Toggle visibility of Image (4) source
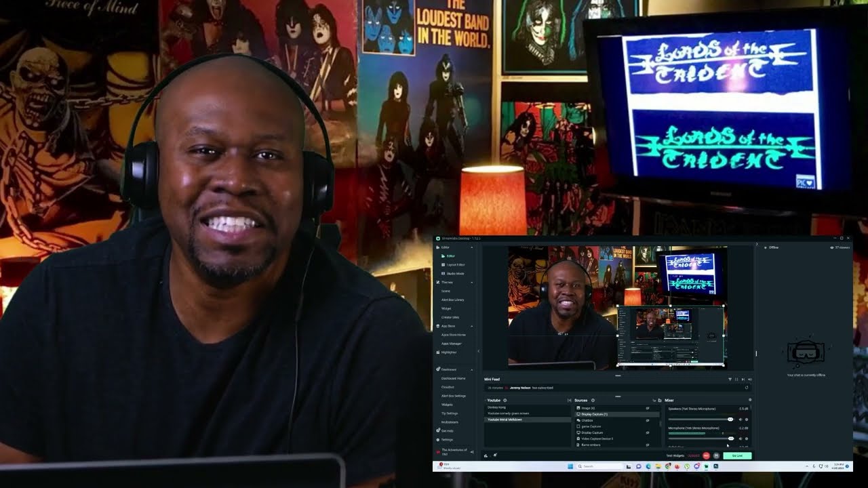Image resolution: width=868 pixels, height=488 pixels. [648, 408]
